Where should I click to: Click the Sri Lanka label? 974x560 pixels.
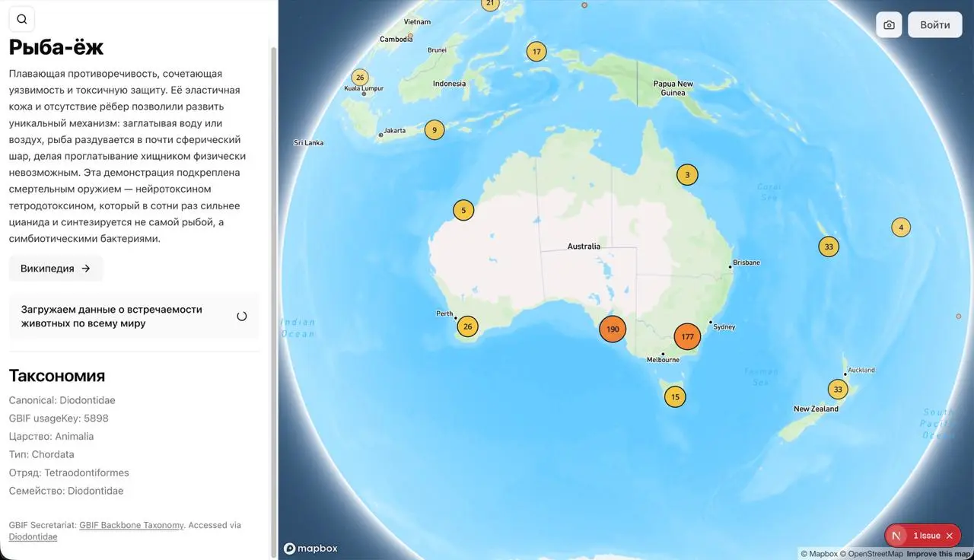[309, 143]
